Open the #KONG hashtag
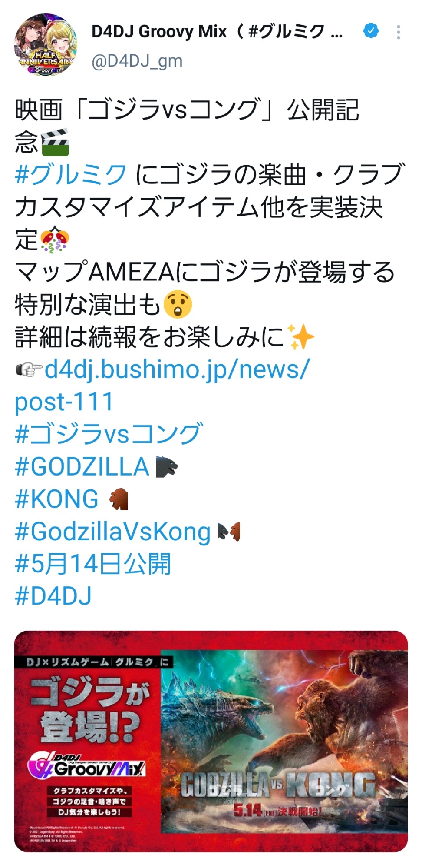 click(57, 499)
